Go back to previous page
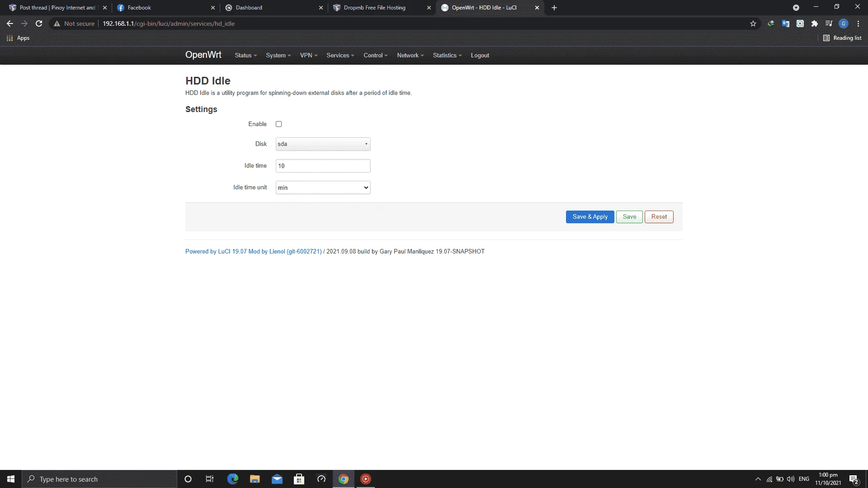 pos(10,23)
